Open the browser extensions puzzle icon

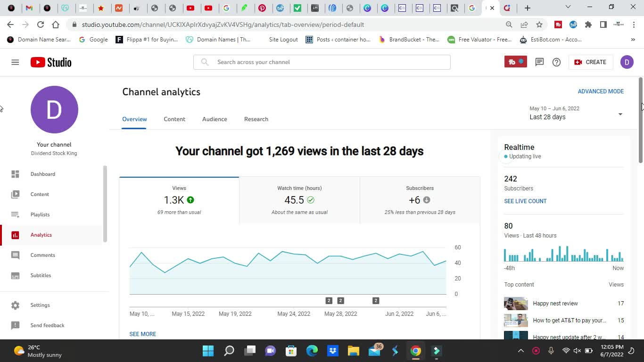click(588, 25)
